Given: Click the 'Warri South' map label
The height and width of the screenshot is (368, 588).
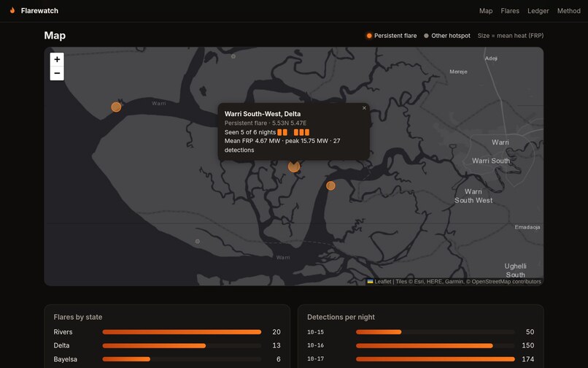Looking at the screenshot, I should pos(491,161).
